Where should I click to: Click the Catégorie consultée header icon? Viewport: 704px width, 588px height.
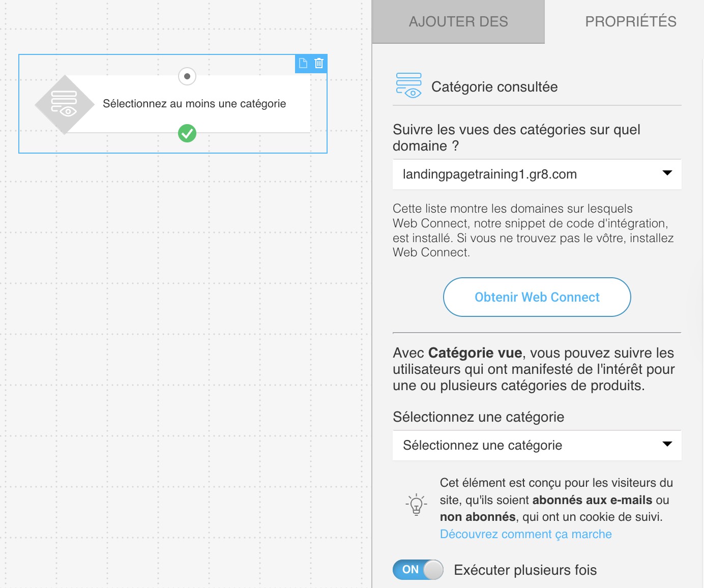409,85
